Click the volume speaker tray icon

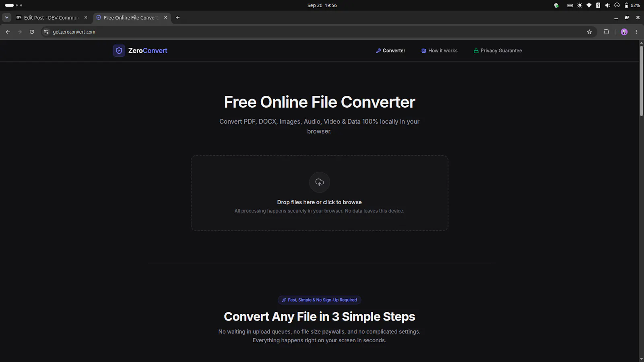click(607, 5)
